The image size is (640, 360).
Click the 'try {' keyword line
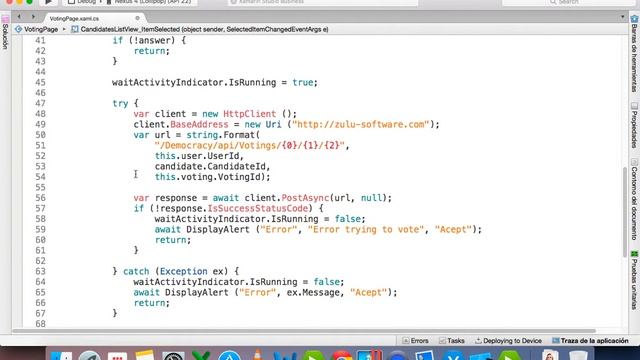tap(125, 103)
